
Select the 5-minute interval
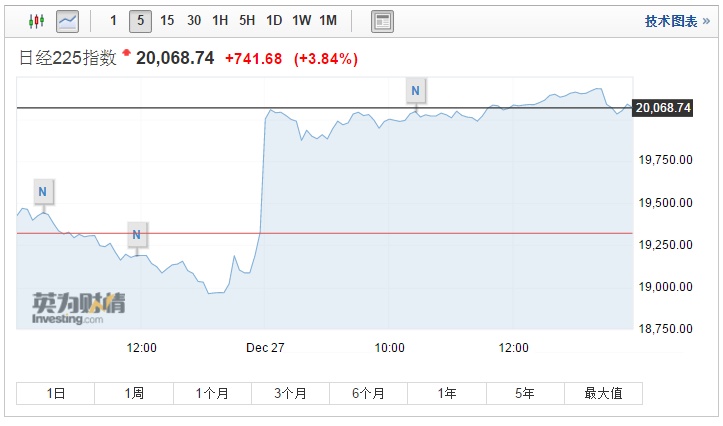140,20
